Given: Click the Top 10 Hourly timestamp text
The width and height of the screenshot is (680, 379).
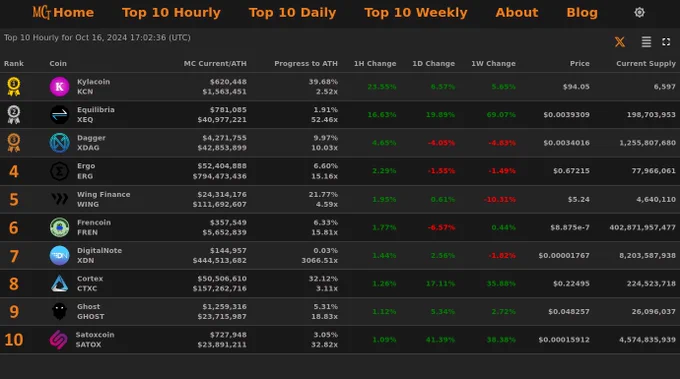Looking at the screenshot, I should coord(97,38).
